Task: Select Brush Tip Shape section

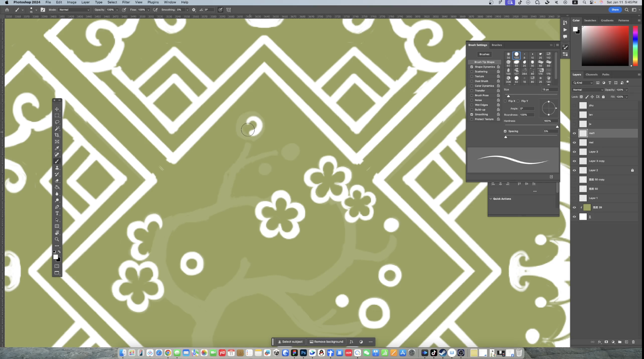Action: click(x=484, y=62)
